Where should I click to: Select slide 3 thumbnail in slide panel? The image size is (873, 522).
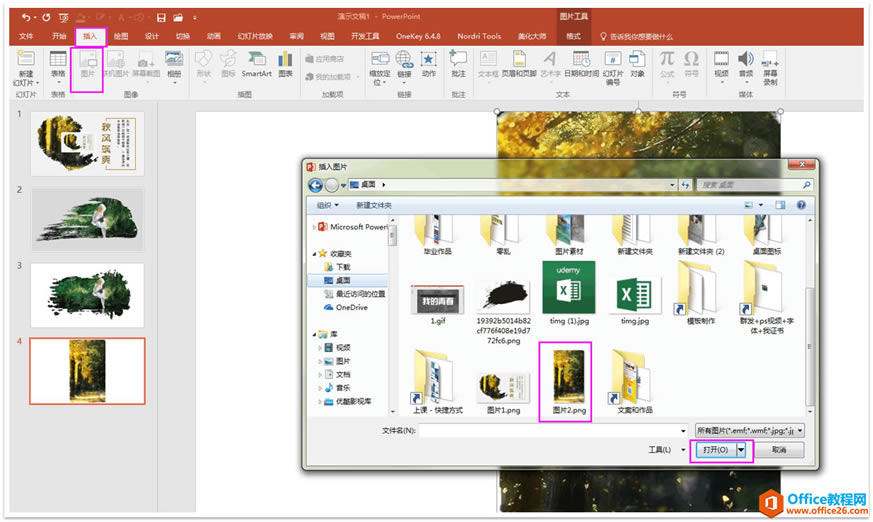click(x=87, y=296)
